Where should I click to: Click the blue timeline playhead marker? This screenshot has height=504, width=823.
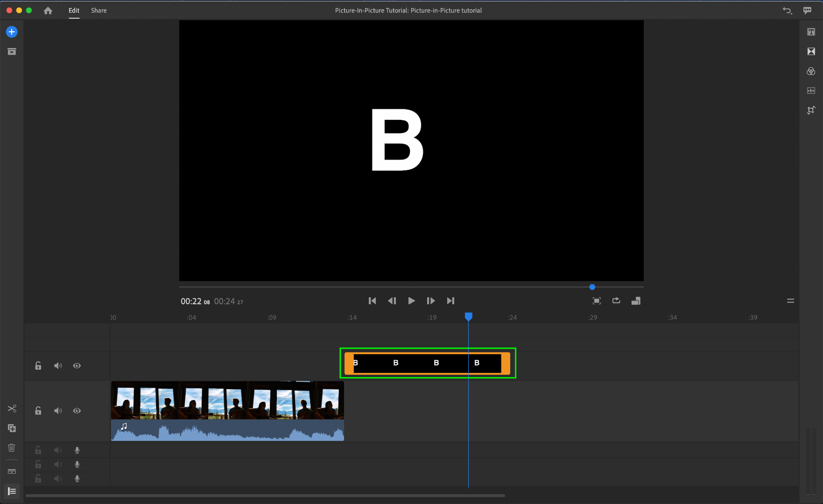coord(468,317)
